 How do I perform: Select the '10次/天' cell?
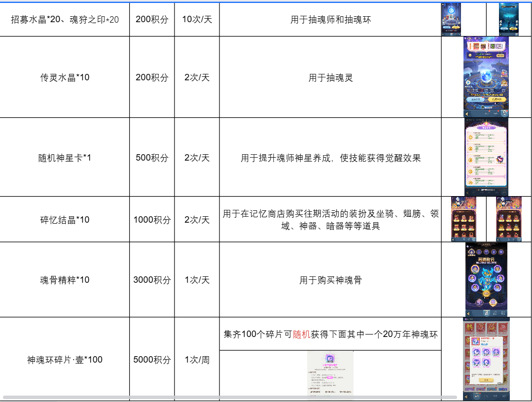[x=197, y=19]
